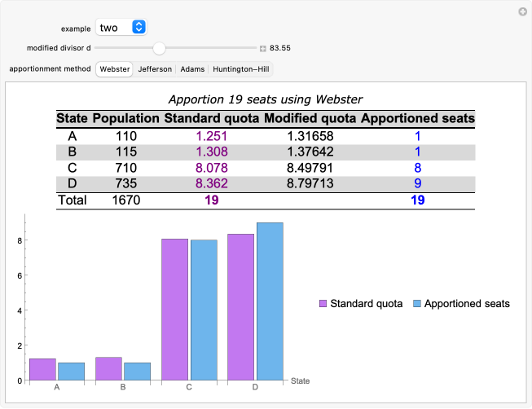
Task: Click the blue Apportioned seats legend swatch
Action: pos(416,304)
